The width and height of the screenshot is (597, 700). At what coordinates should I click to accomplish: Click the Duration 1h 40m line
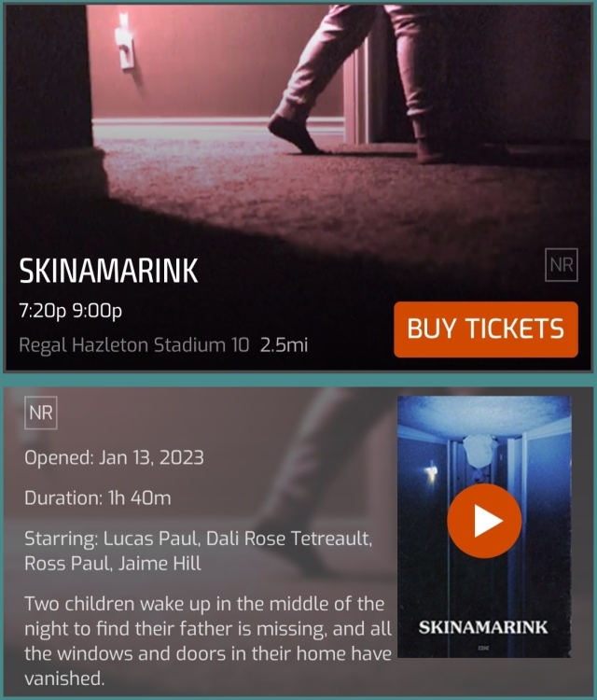(x=98, y=498)
